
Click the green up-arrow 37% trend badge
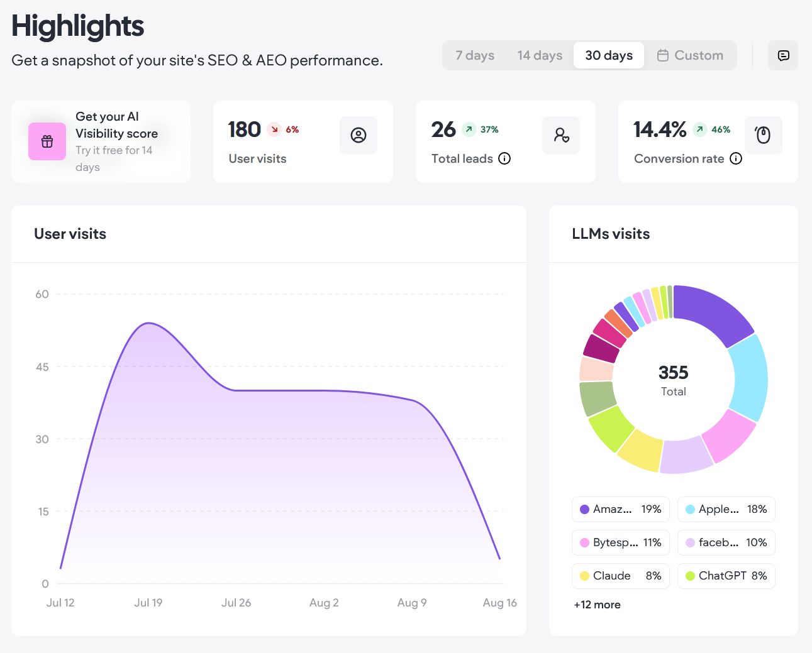coord(481,129)
